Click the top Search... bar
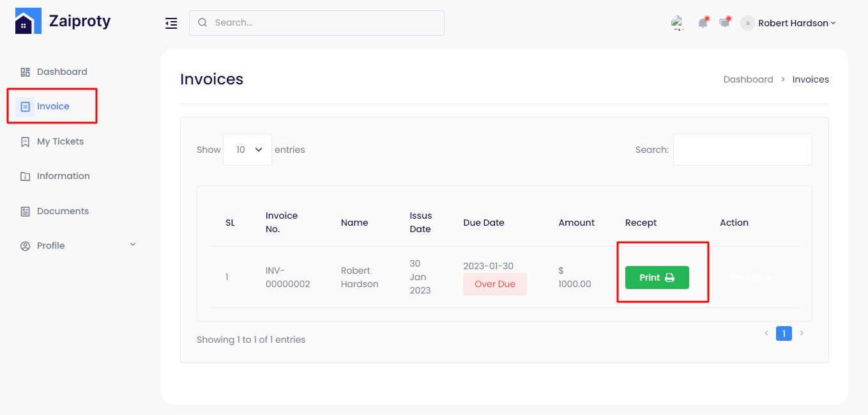This screenshot has width=868, height=415. point(317,23)
